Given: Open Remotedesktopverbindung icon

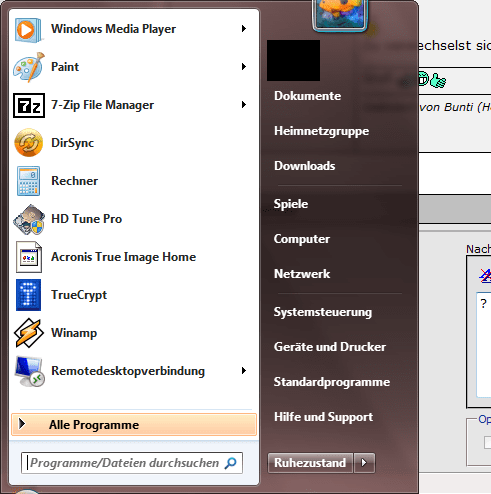Looking at the screenshot, I should point(29,371).
